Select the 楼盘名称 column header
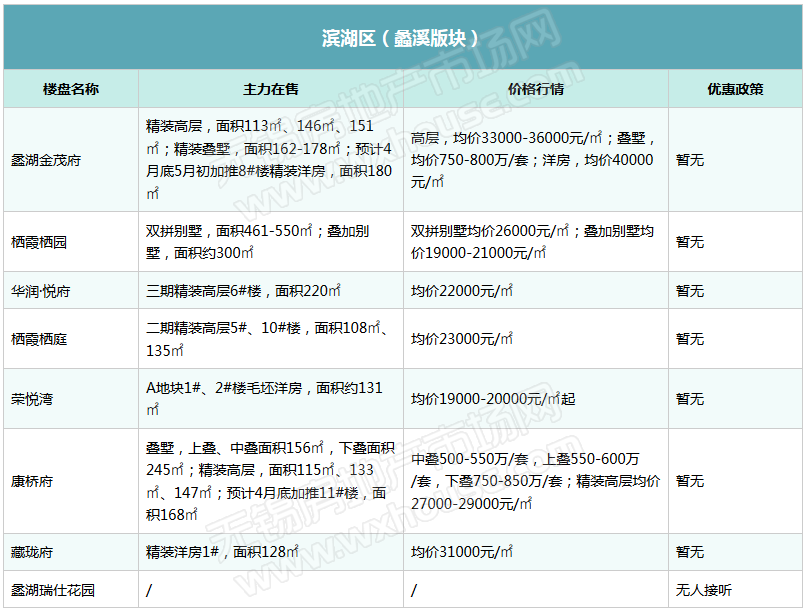The width and height of the screenshot is (807, 613). tap(71, 89)
